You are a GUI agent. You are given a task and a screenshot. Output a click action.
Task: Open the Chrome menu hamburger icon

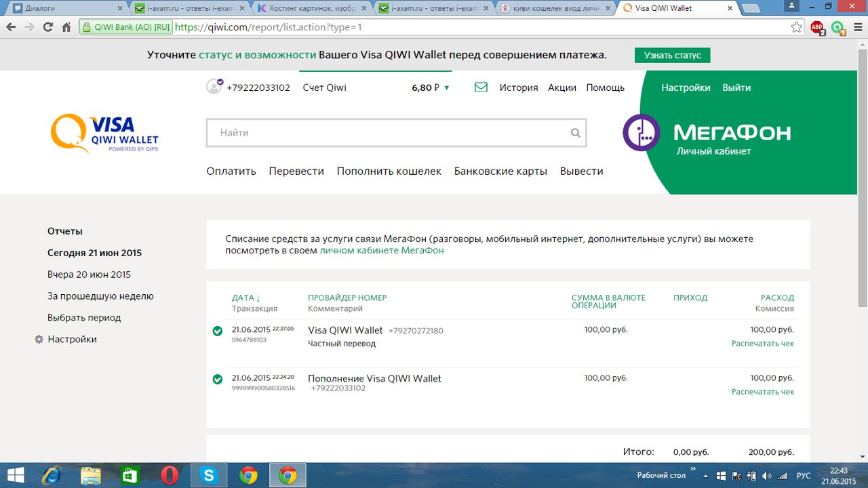point(856,28)
